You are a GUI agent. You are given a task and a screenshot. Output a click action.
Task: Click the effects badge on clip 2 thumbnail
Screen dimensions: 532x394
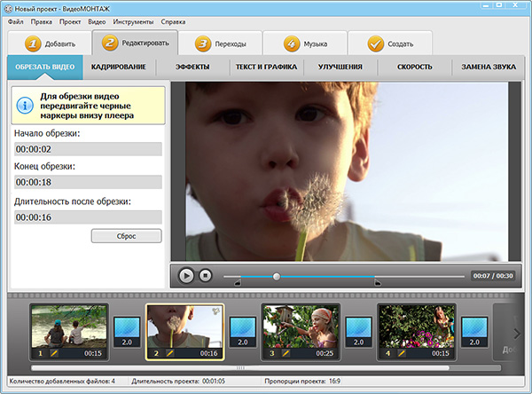(215, 311)
